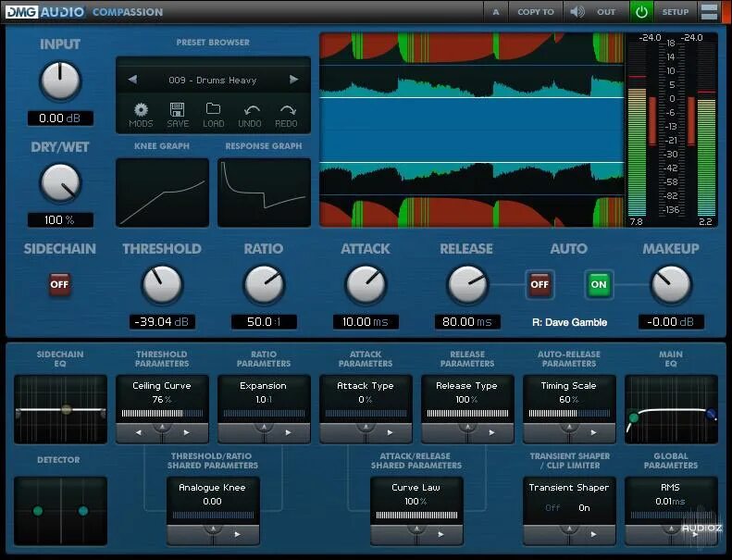Click the Expansion 1.0:1 slider bar
The width and height of the screenshot is (732, 560).
[x=264, y=414]
